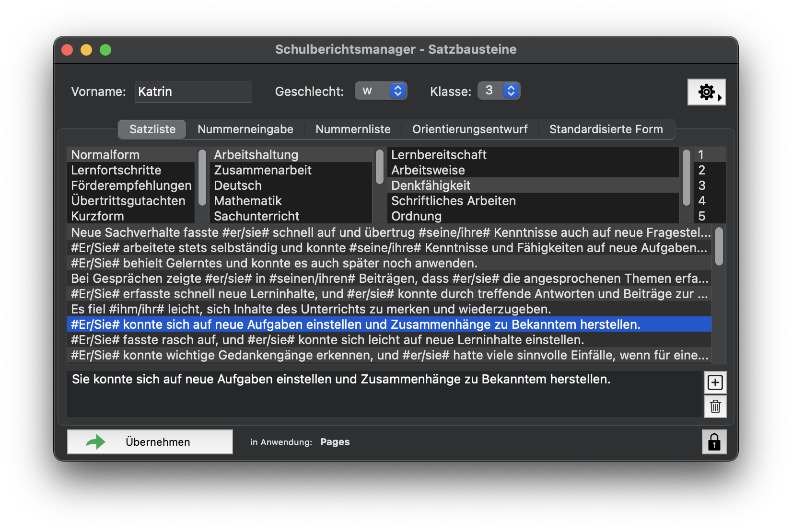Viewport: 792px width, 532px height.
Task: Switch to the Standardisierte Form tab
Action: tap(606, 129)
